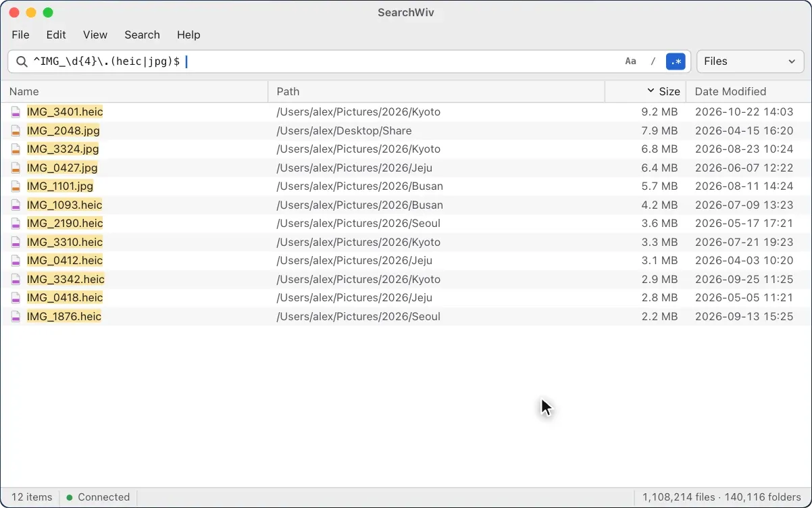This screenshot has height=508, width=812.
Task: Toggle the Aa match case option
Action: point(630,61)
